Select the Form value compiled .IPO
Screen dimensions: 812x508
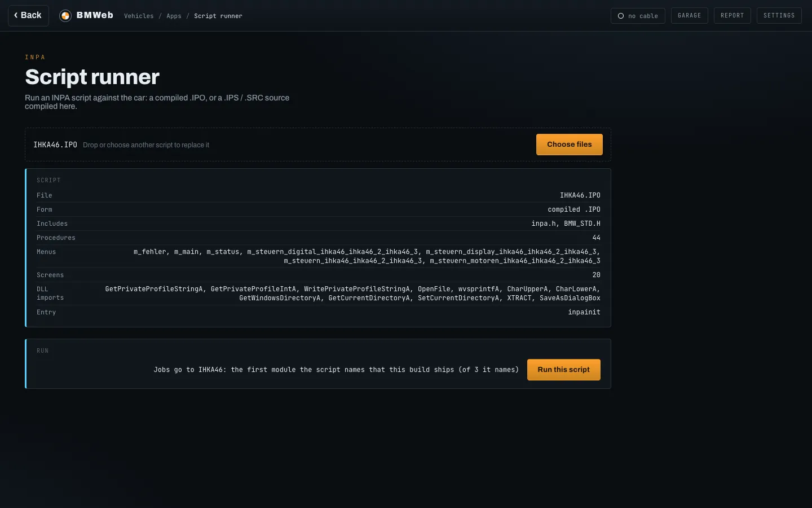point(574,209)
